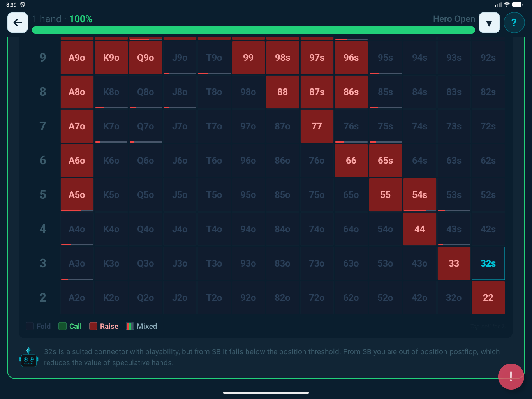This screenshot has width=532, height=399.
Task: Select the row 9 rank header
Action: click(x=43, y=58)
